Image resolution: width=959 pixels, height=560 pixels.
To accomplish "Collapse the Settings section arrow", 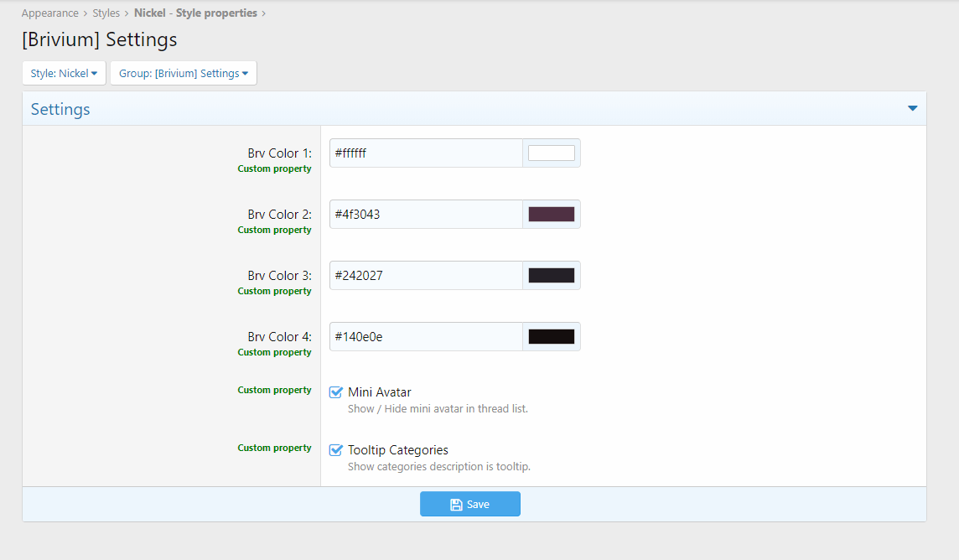I will [x=912, y=109].
